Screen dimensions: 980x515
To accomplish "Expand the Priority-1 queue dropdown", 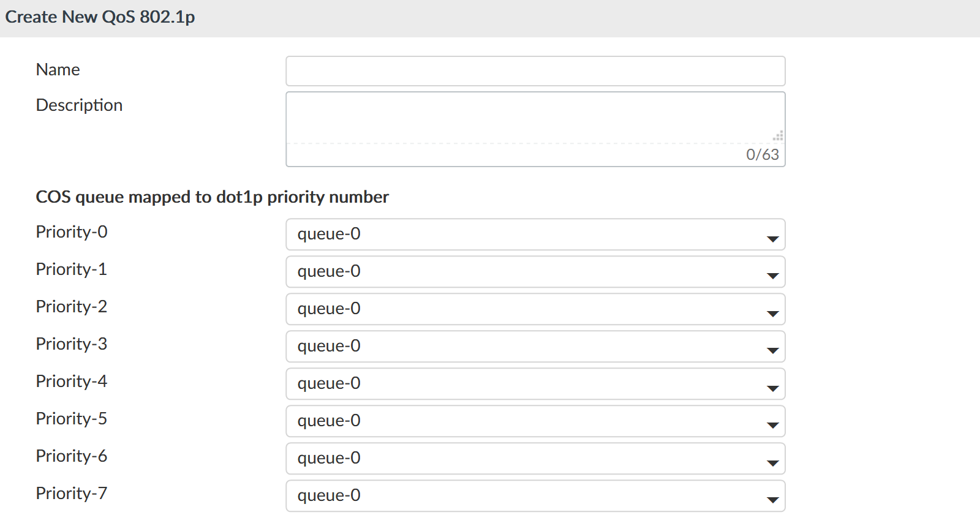I will pyautogui.click(x=535, y=272).
